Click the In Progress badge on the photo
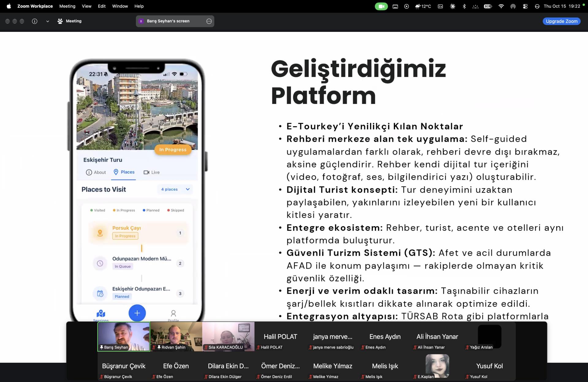 coord(173,150)
